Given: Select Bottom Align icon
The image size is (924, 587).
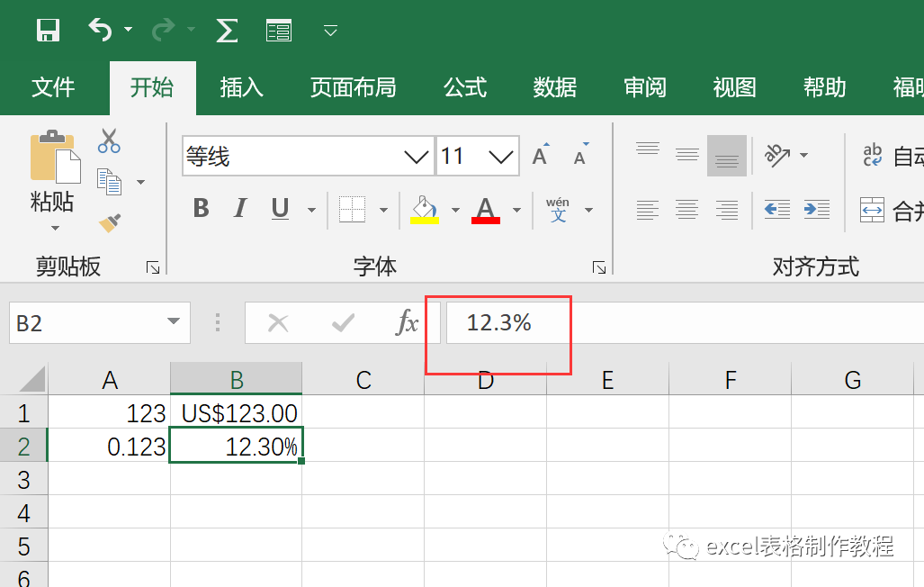Looking at the screenshot, I should (727, 156).
